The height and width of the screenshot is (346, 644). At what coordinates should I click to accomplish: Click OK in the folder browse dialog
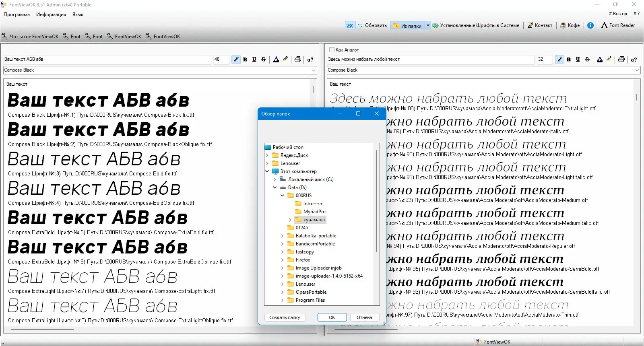[x=332, y=317]
